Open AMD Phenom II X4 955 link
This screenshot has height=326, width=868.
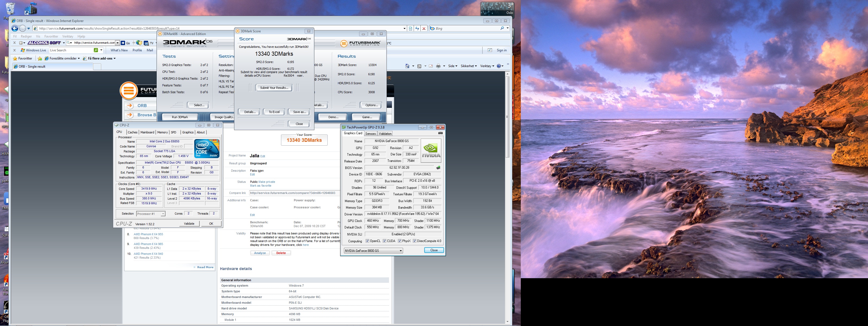tap(148, 234)
